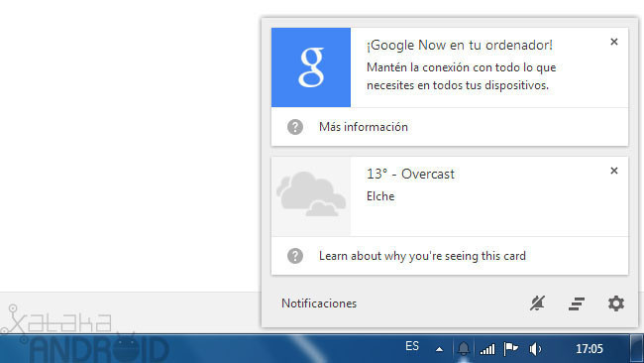The height and width of the screenshot is (363, 644).
Task: Click the volume speaker icon
Action: click(x=535, y=349)
